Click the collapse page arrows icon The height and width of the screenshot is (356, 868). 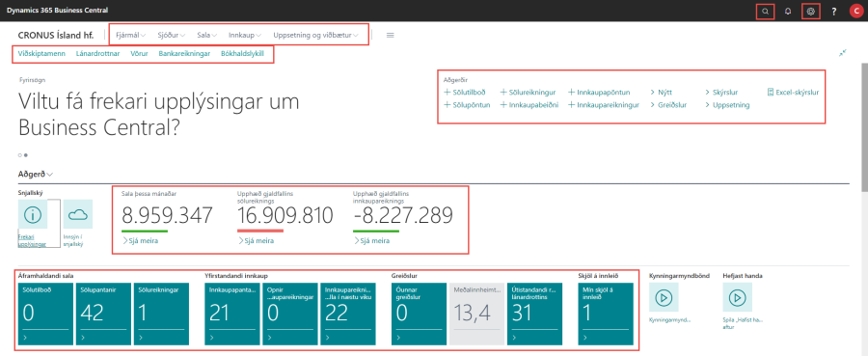pos(843,52)
